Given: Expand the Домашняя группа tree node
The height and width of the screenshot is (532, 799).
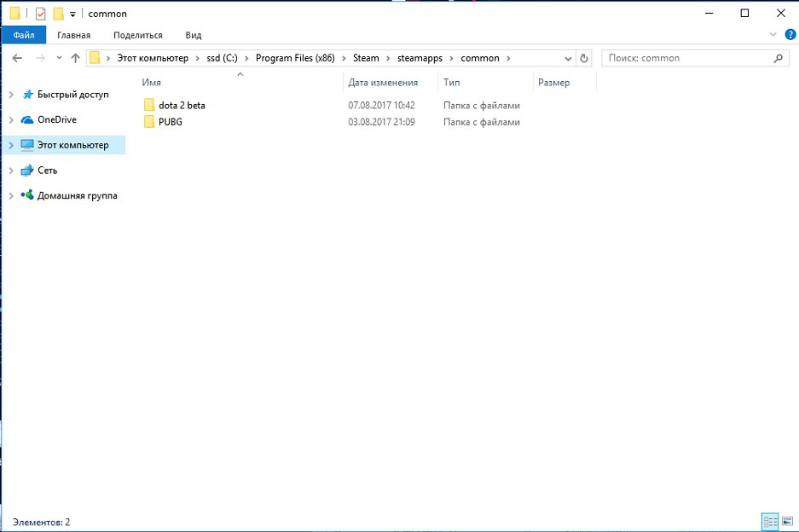Looking at the screenshot, I should (11, 196).
